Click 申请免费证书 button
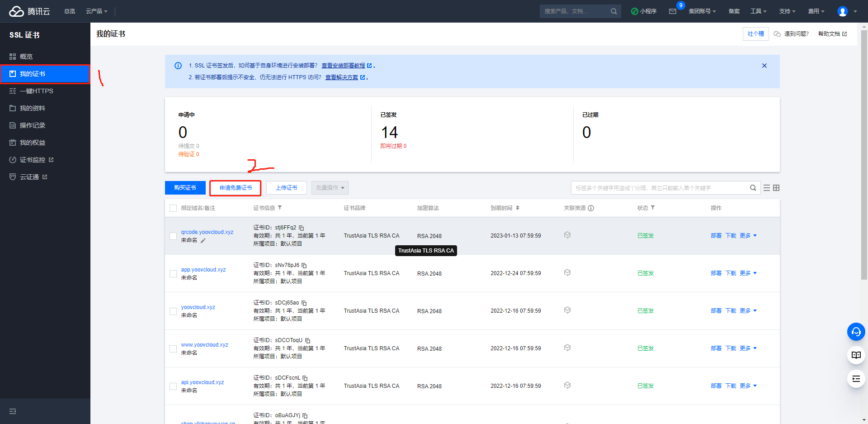This screenshot has width=868, height=424. (x=236, y=188)
